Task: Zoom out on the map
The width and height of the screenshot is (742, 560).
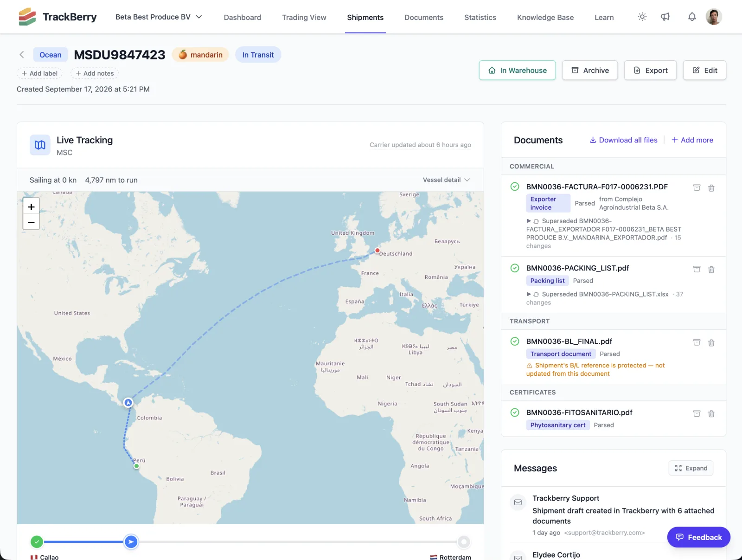Action: pyautogui.click(x=31, y=222)
